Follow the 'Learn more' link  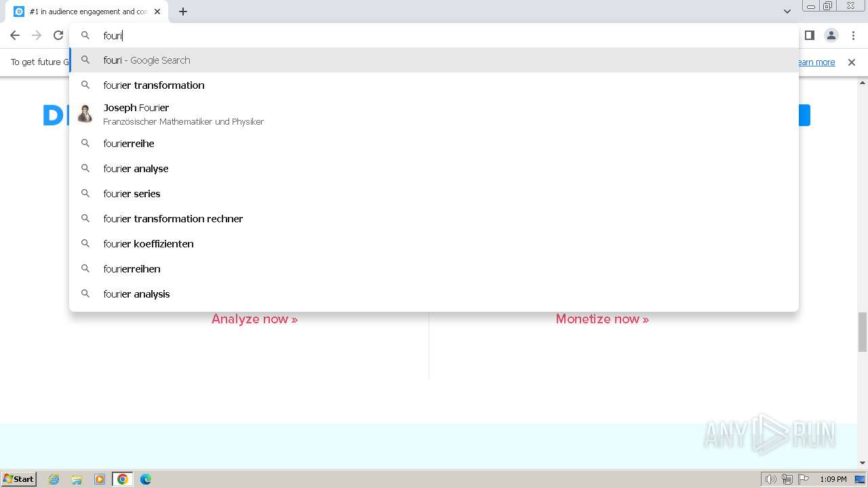tap(816, 62)
